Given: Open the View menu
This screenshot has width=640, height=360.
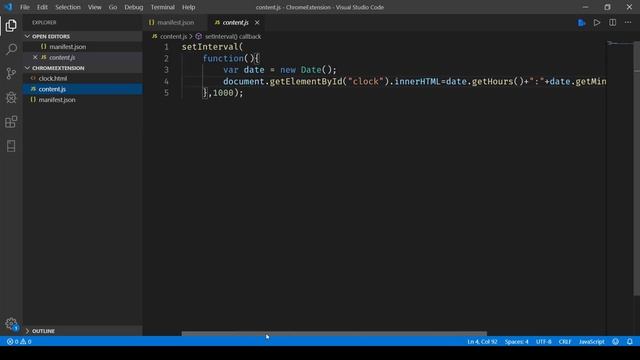Looking at the screenshot, I should pos(94,7).
